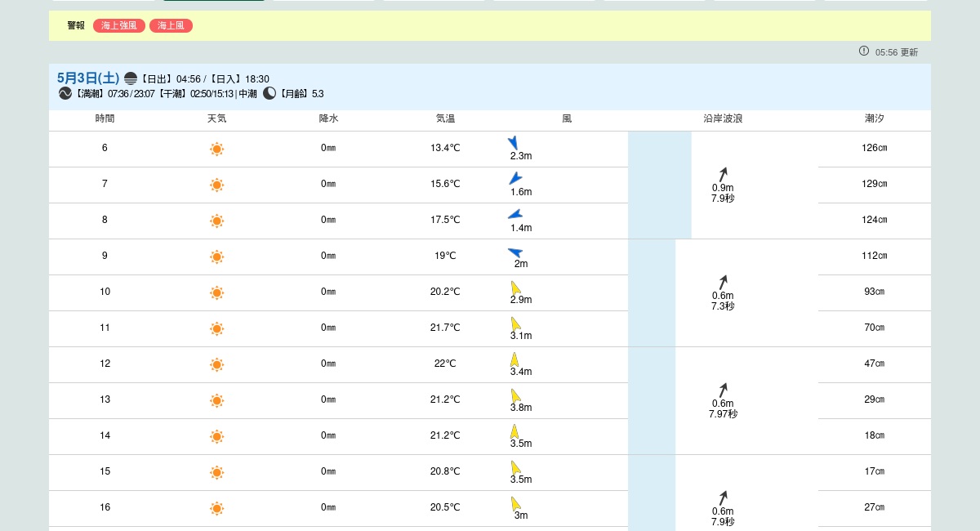Viewport: 980px width, 531px height.
Task: Click the 126cm tide value cell
Action: click(874, 149)
